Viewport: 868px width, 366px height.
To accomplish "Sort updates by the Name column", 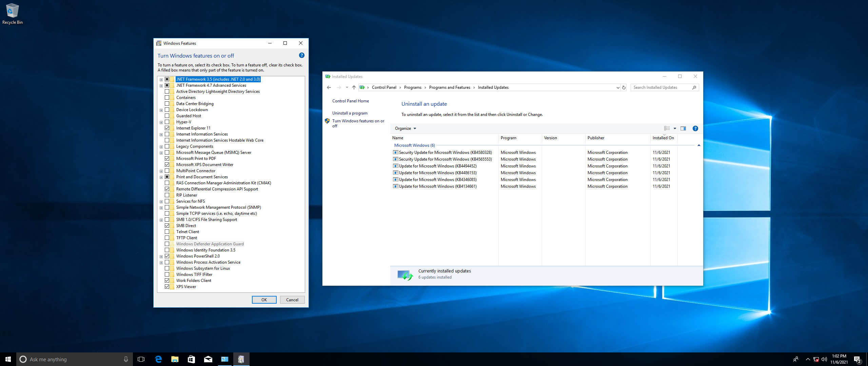I will [444, 138].
